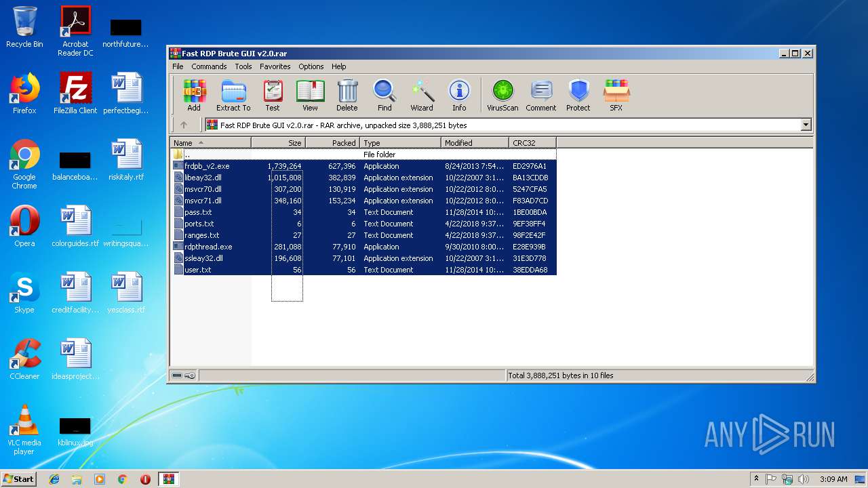Screen dimensions: 868x488
Task: Click the Protect shield icon
Action: (x=578, y=95)
